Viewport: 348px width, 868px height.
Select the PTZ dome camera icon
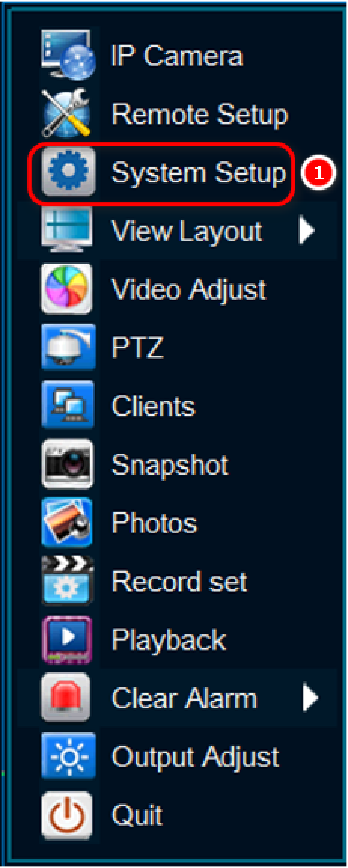tap(68, 347)
